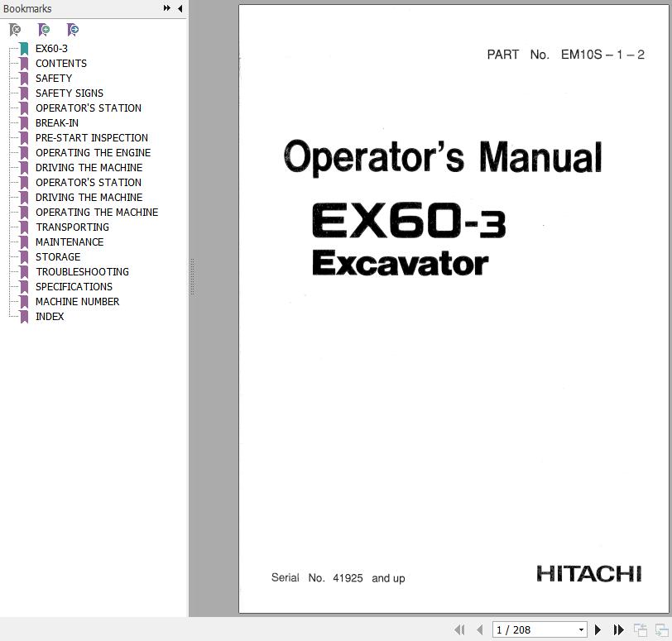The width and height of the screenshot is (672, 641).
Task: Select the SPECIFICATIONS bookmark
Action: 74,287
